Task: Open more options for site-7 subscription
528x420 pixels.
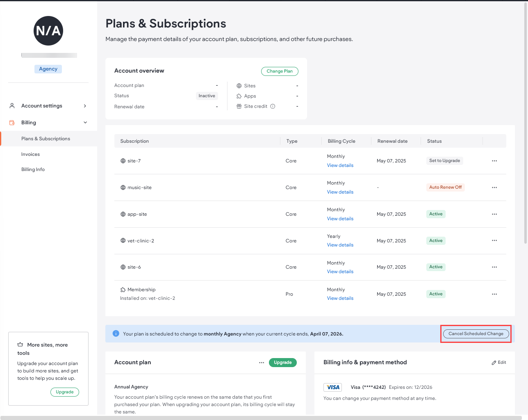Action: pyautogui.click(x=494, y=161)
